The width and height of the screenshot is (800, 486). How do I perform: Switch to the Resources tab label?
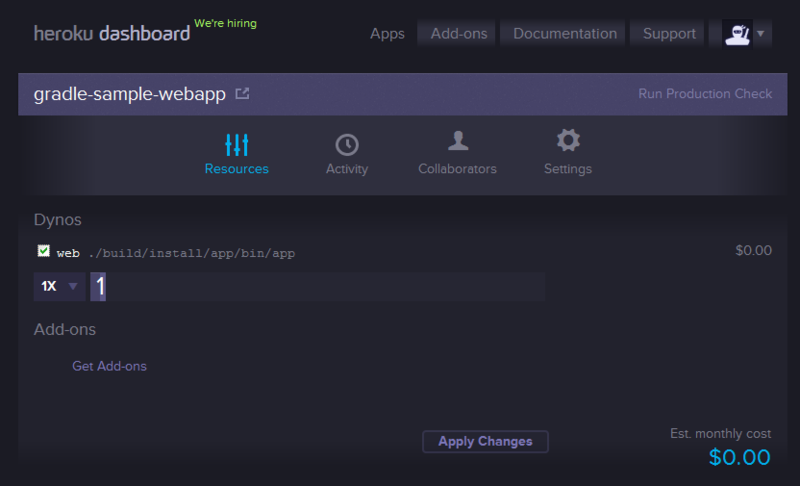click(237, 169)
